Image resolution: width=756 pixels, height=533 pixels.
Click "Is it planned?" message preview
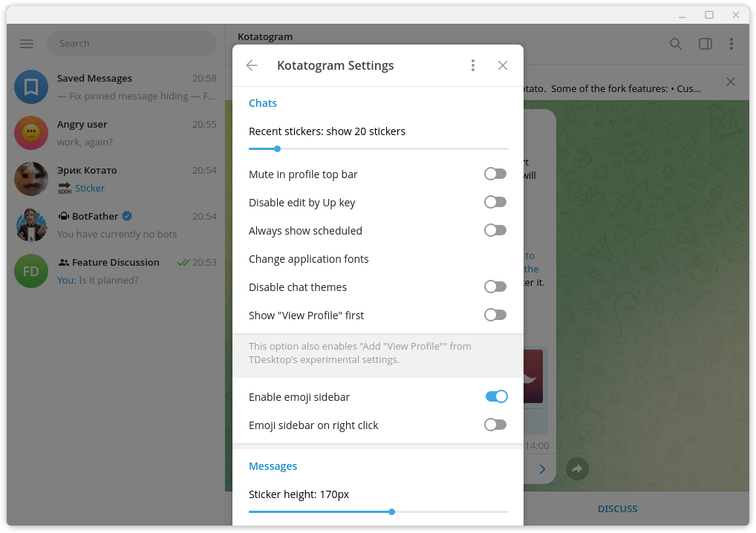108,281
